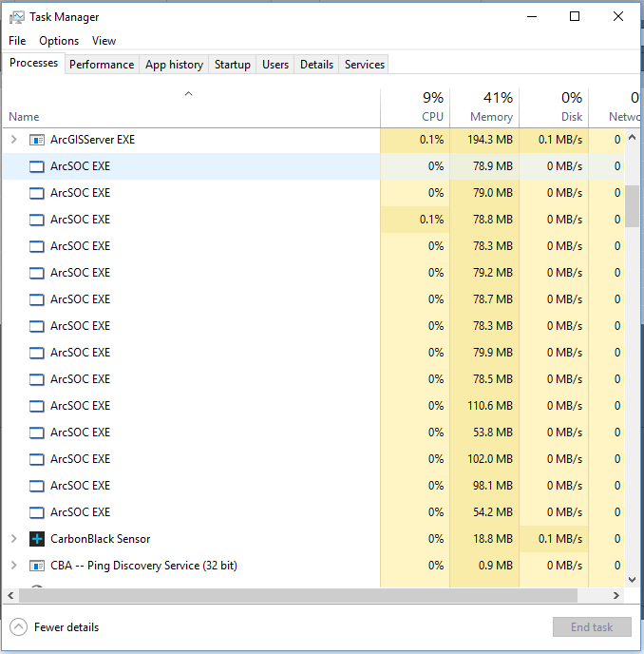Open the View menu
Image resolution: width=644 pixels, height=654 pixels.
click(104, 41)
